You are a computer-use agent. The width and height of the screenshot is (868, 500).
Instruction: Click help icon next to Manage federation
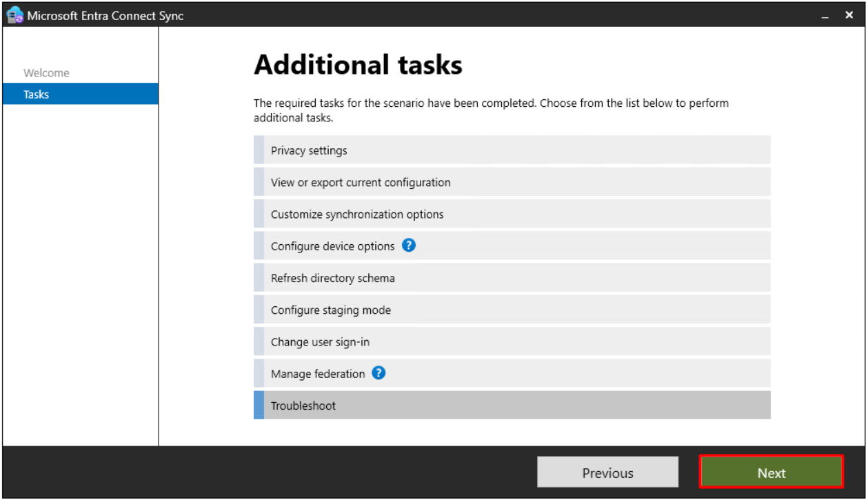[x=379, y=372]
